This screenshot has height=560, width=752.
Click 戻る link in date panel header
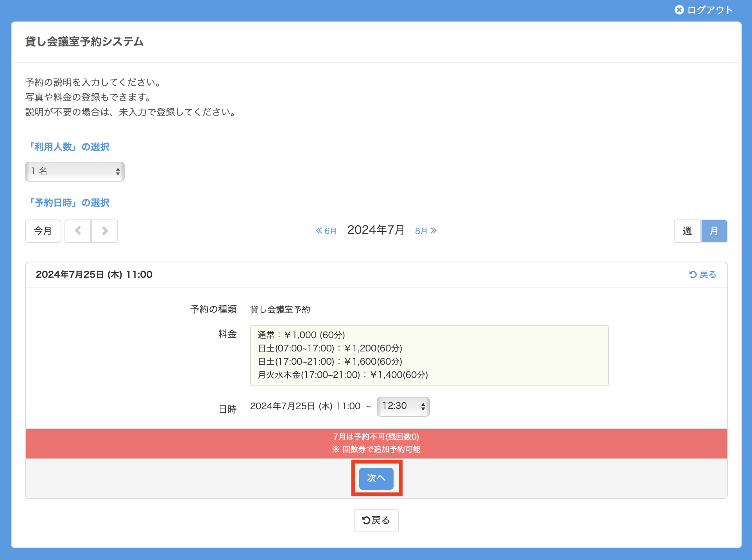703,275
